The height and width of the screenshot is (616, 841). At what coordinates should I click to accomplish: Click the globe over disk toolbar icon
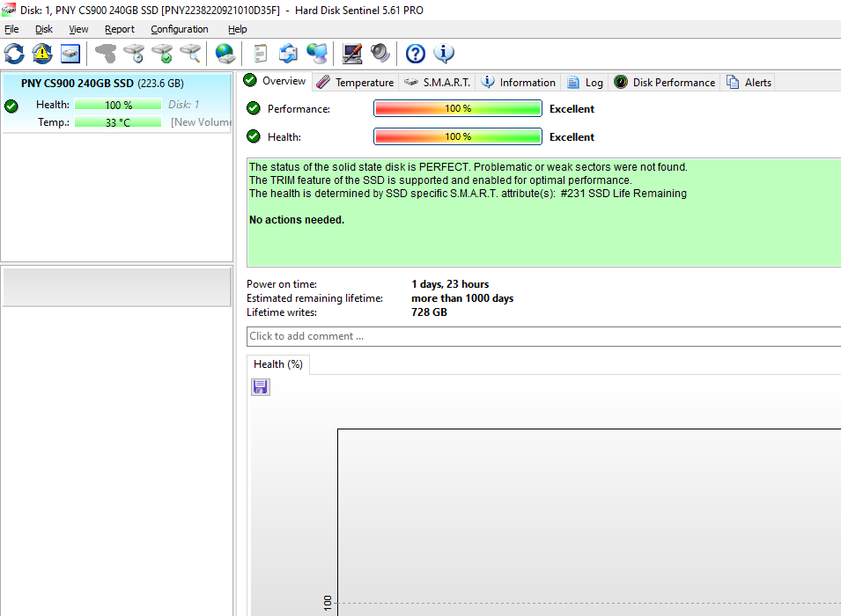coord(225,54)
